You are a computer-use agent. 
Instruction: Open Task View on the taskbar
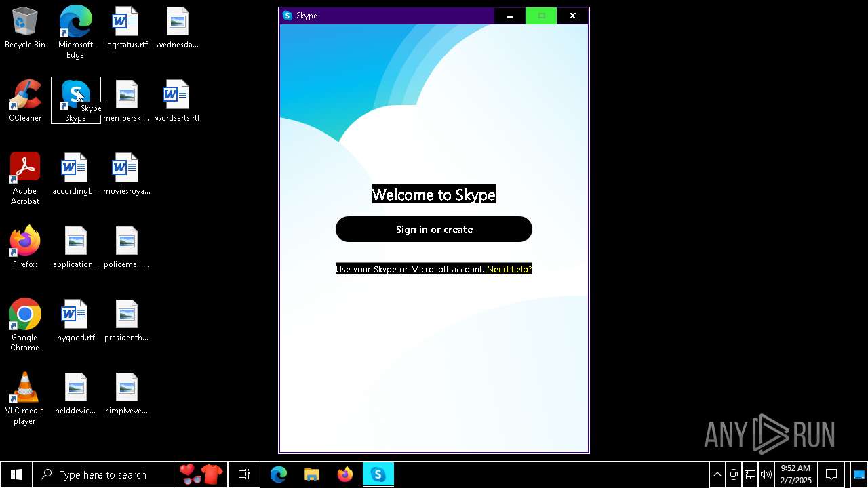(244, 474)
